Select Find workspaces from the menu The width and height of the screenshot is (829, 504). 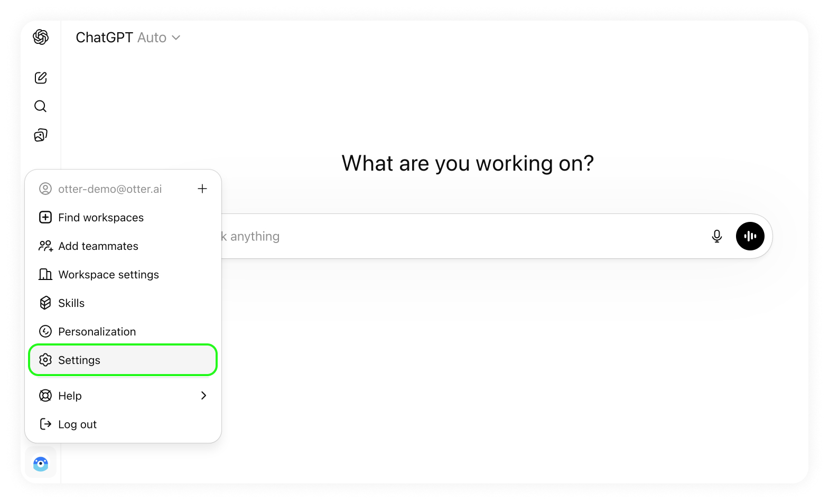tap(101, 218)
